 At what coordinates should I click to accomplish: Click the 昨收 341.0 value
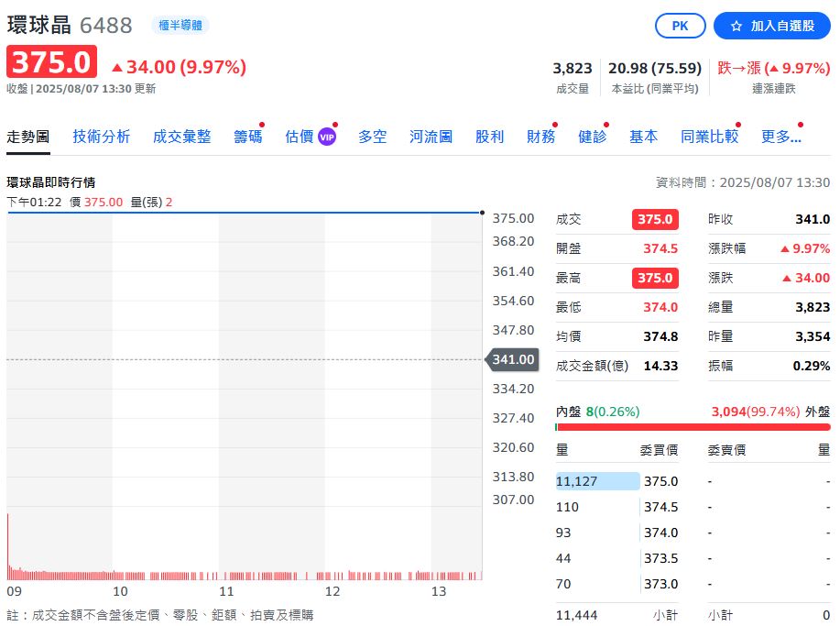pos(813,219)
